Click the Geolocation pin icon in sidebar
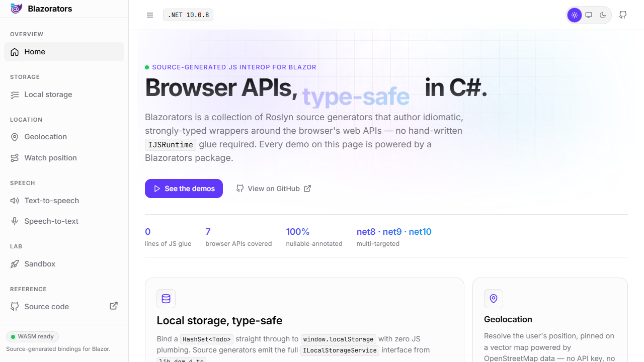 click(15, 137)
